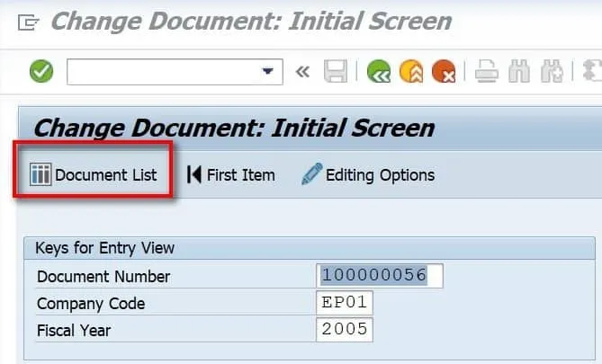The image size is (602, 364).
Task: Click the red Cancel icon
Action: click(442, 71)
